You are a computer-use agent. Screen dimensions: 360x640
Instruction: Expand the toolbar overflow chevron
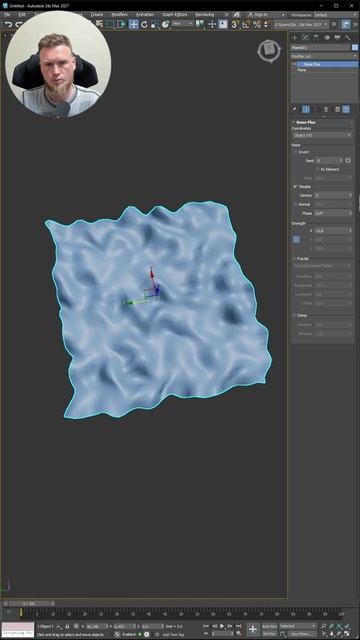coord(355,24)
